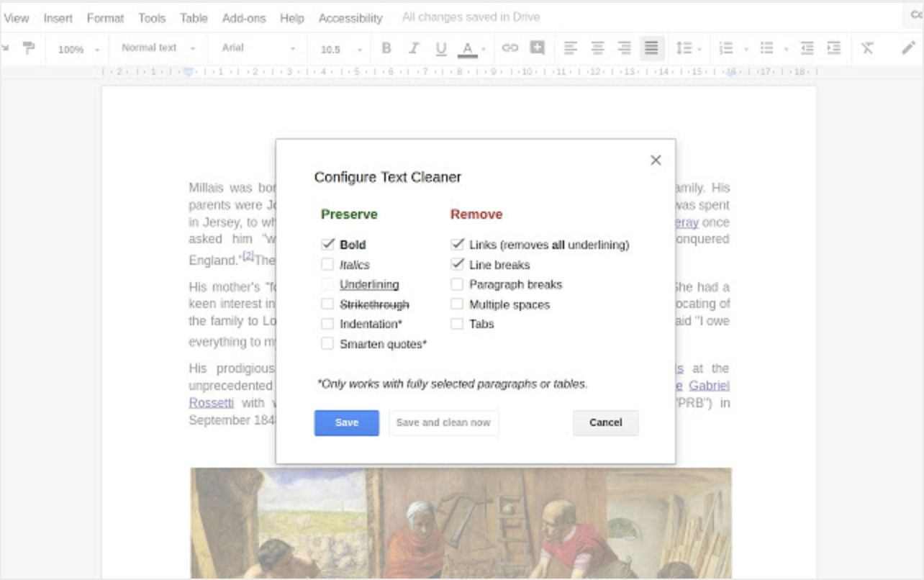
Task: Open the Add-ons menu
Action: tap(244, 19)
